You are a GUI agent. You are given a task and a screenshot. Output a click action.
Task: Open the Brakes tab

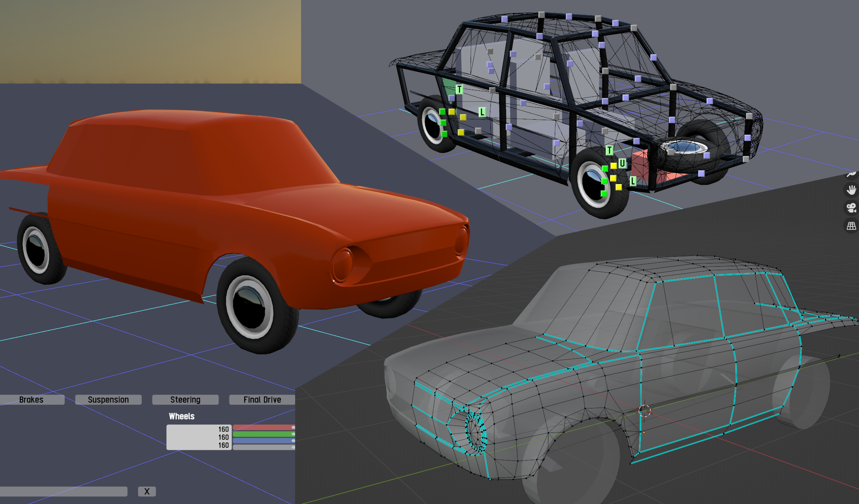32,400
